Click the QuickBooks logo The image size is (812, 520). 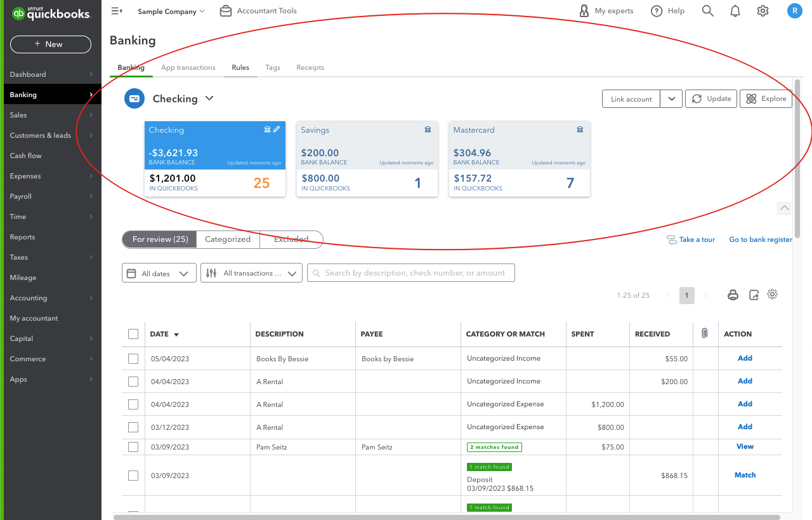tap(51, 13)
